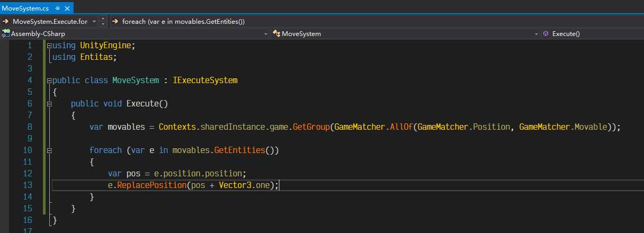
Task: Click the Assembly-CSharp project icon
Action: coord(6,33)
